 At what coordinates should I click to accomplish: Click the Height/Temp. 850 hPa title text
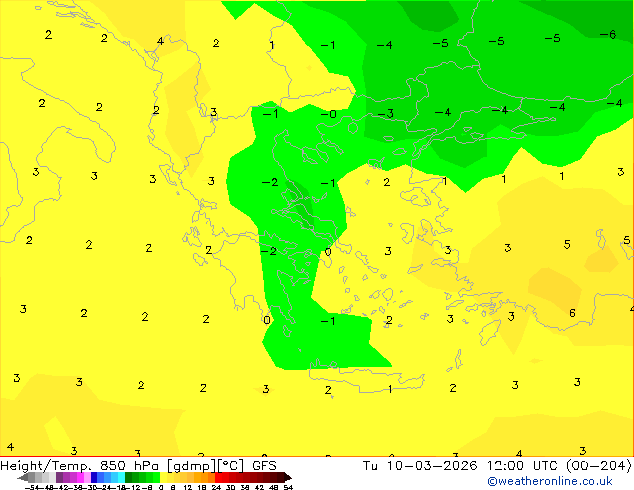point(79,466)
